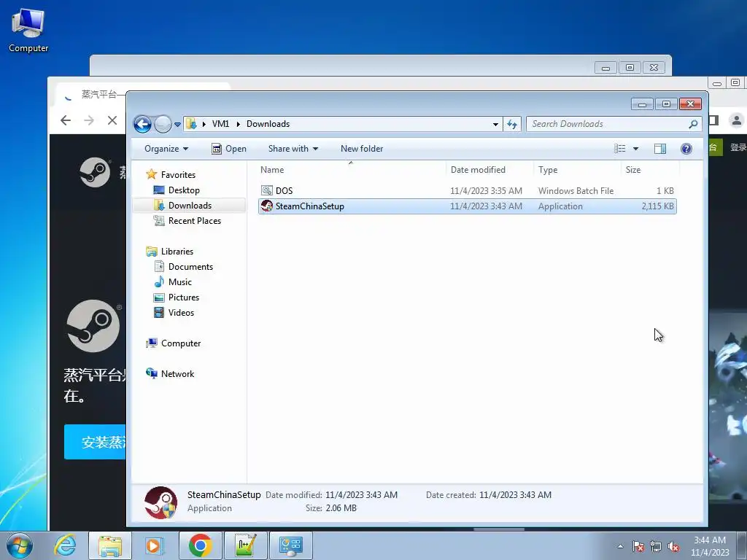The image size is (747, 560).
Task: Select Computer in navigation pane
Action: pyautogui.click(x=181, y=343)
